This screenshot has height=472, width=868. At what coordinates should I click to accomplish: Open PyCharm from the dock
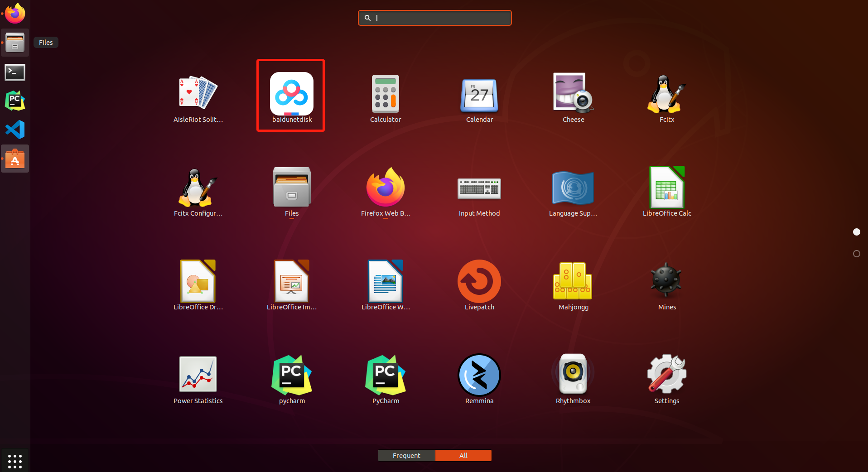(x=15, y=101)
